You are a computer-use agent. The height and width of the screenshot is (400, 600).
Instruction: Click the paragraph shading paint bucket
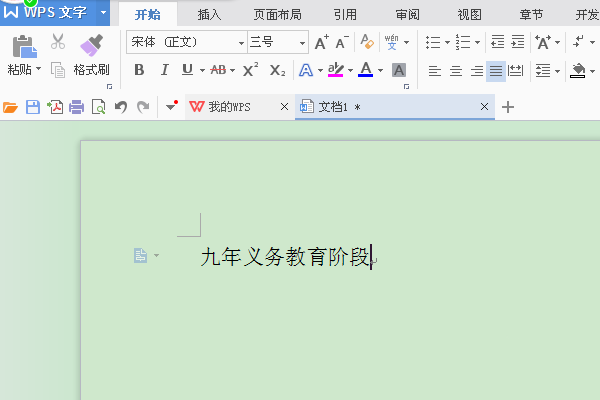(x=578, y=70)
